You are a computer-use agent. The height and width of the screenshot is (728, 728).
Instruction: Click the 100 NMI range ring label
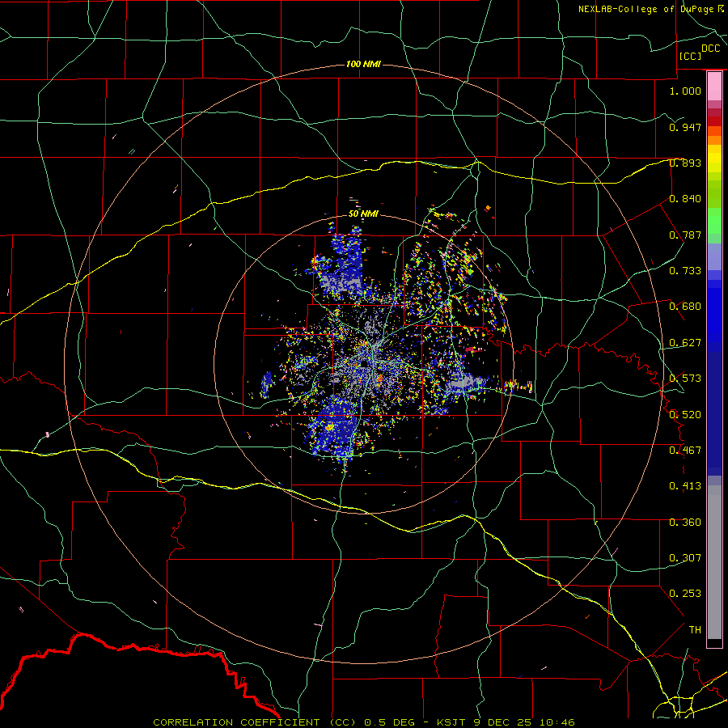(x=363, y=64)
